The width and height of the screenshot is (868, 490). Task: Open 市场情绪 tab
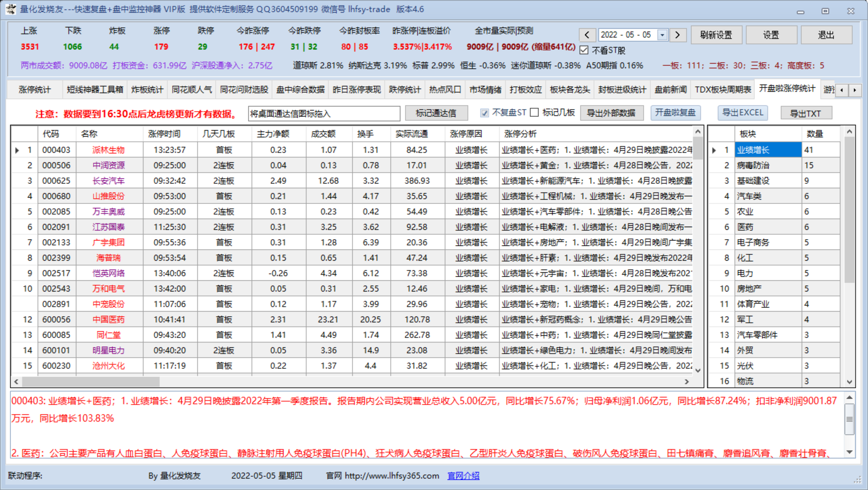[x=486, y=90]
